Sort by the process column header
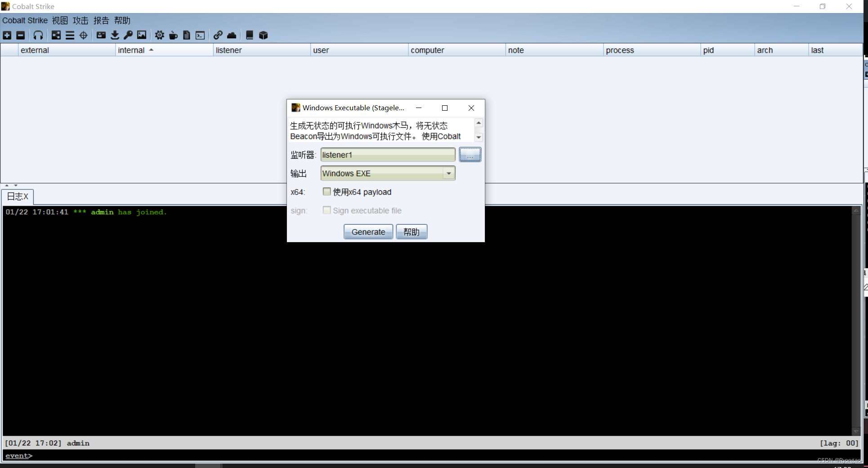Screen dimensions: 868x468 pyautogui.click(x=652, y=50)
